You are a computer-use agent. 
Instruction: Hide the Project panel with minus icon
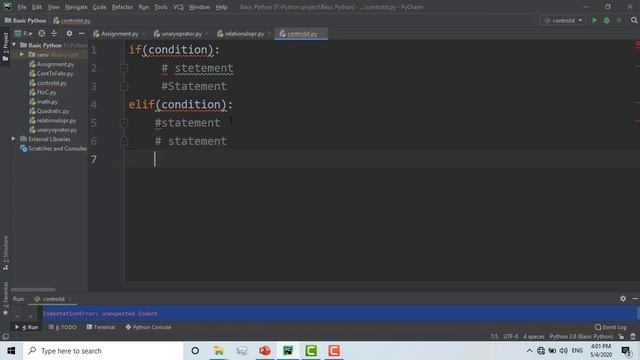click(82, 33)
